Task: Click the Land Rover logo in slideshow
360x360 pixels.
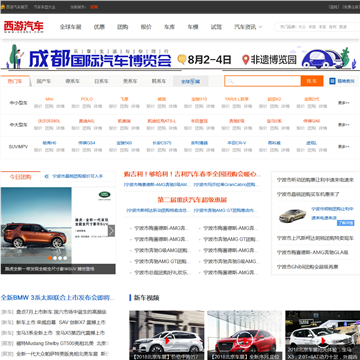Action: click(104, 196)
